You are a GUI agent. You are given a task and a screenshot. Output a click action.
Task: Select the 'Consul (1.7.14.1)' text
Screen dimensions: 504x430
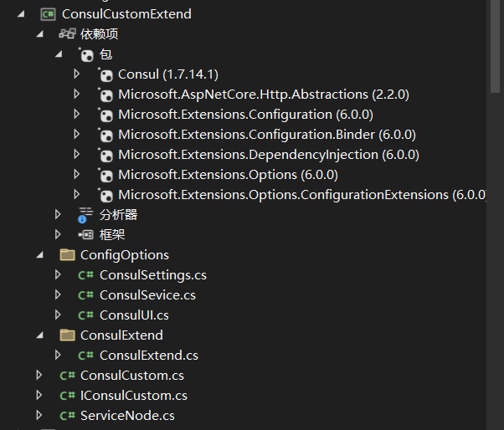[x=168, y=74]
